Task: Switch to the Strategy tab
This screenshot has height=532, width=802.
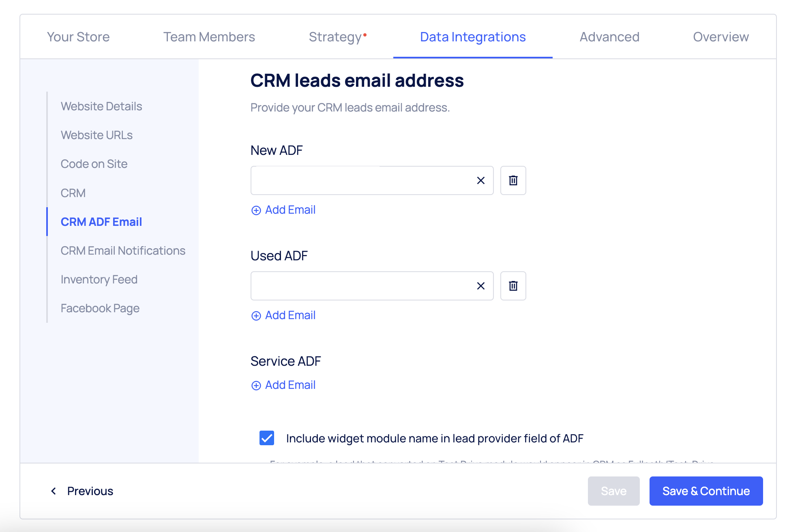Action: (335, 37)
